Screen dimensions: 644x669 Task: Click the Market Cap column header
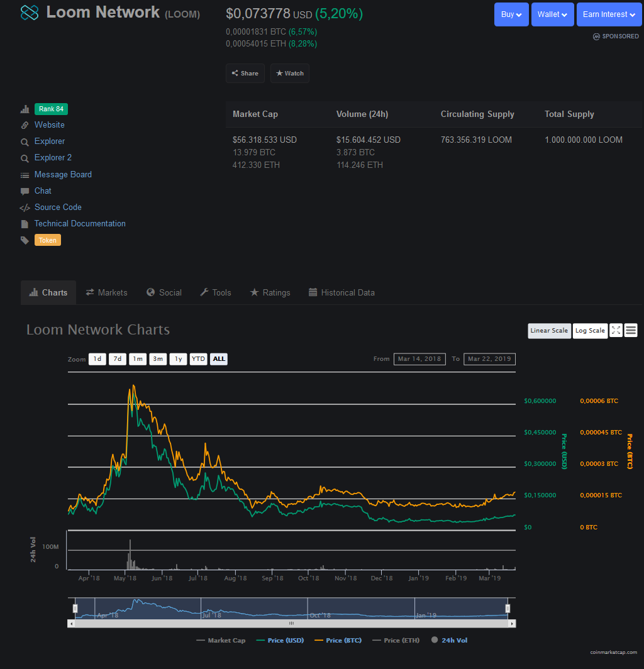click(255, 114)
